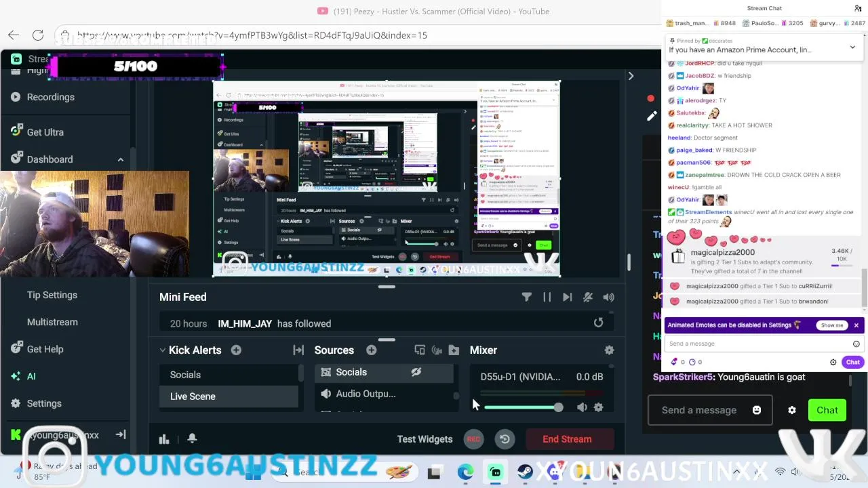868x488 pixels.
Task: Open the Stream Chat community users icon
Action: pyautogui.click(x=858, y=8)
